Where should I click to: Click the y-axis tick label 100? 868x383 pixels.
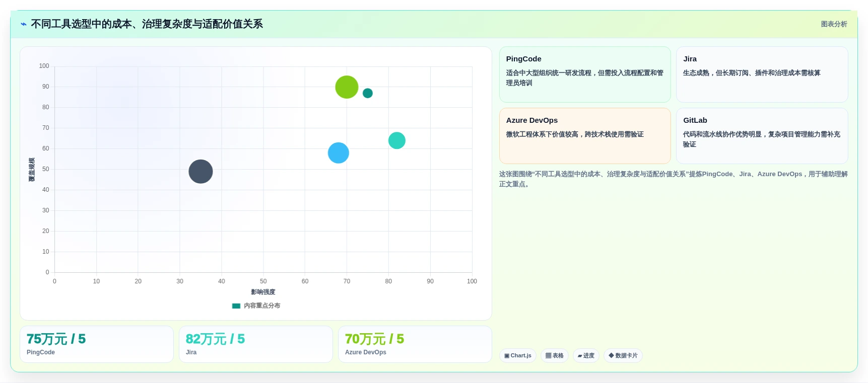tap(44, 66)
